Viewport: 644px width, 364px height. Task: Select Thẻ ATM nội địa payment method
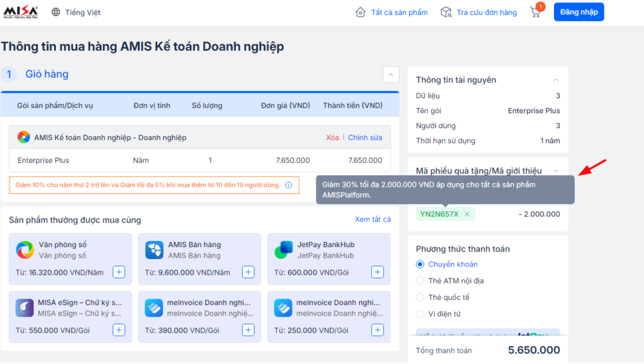pos(419,280)
